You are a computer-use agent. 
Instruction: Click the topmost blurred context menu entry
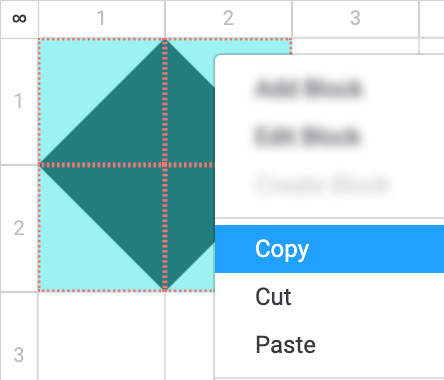pyautogui.click(x=308, y=89)
